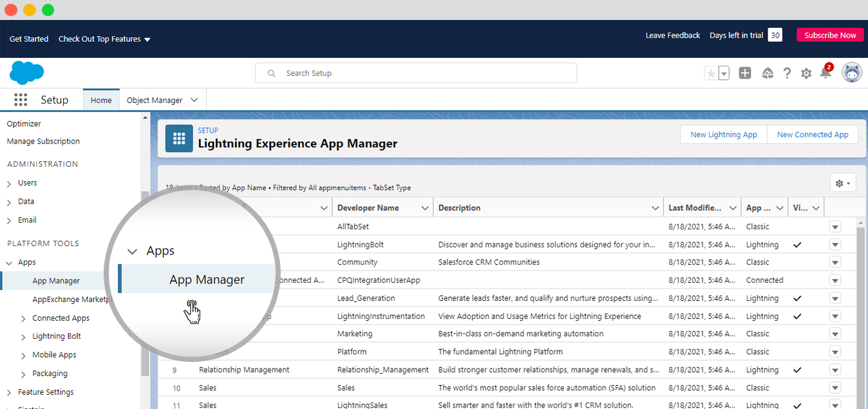Click Relationship Management app name cell
This screenshot has width=868, height=409.
tap(244, 370)
